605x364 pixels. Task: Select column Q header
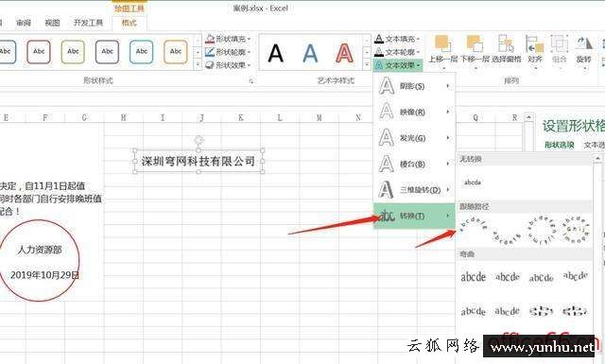tap(475, 117)
